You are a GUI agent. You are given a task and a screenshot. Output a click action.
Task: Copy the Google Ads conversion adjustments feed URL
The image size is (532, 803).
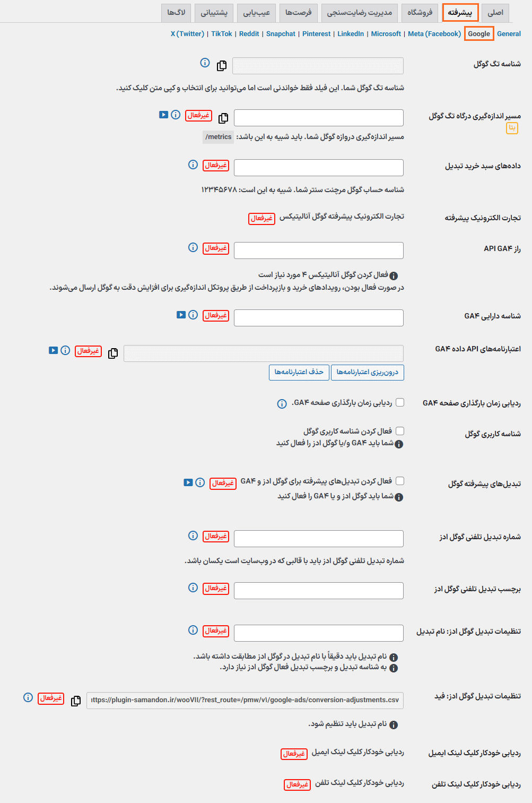click(x=76, y=701)
